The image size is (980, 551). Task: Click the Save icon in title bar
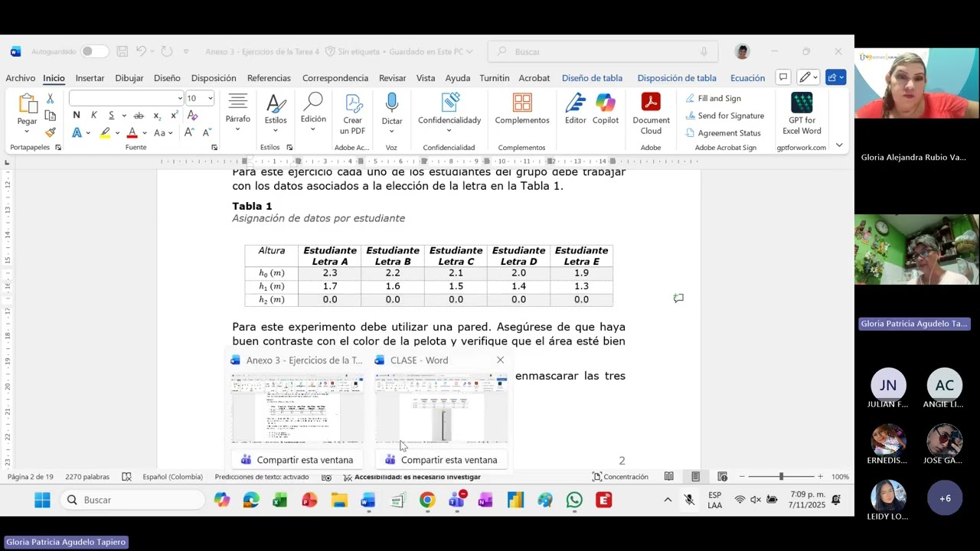tap(122, 51)
